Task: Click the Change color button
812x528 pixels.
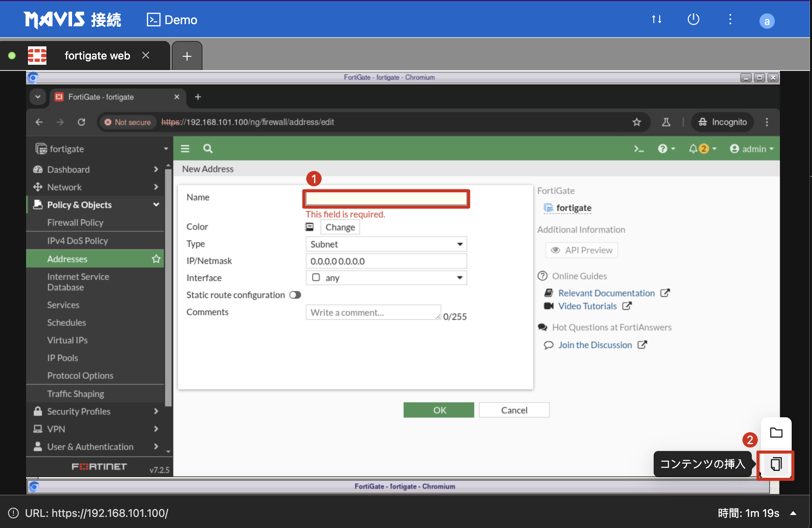Action: point(340,227)
